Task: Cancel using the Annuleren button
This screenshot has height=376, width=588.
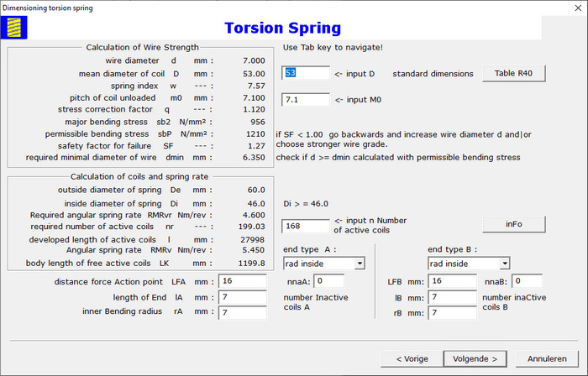Action: click(x=547, y=358)
